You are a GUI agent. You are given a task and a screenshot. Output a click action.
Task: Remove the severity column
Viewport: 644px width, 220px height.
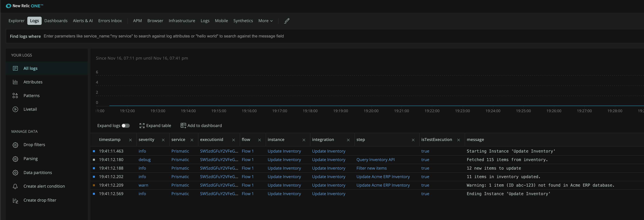[163, 140]
